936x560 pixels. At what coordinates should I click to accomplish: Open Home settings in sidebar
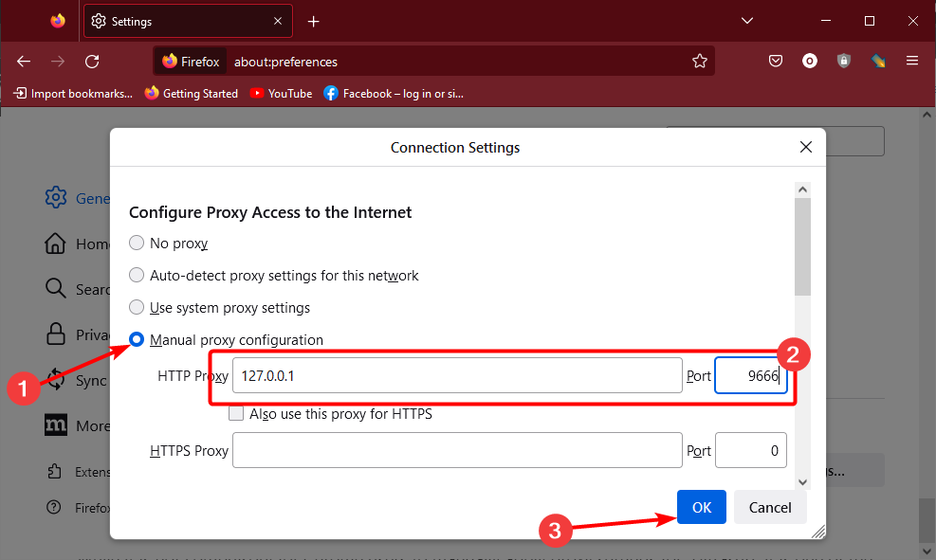click(56, 244)
